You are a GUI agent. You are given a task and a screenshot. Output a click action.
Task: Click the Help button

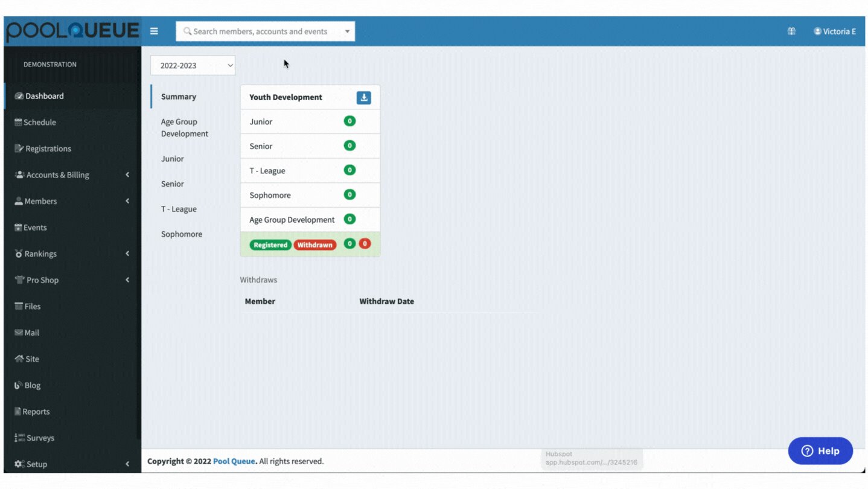(x=820, y=451)
